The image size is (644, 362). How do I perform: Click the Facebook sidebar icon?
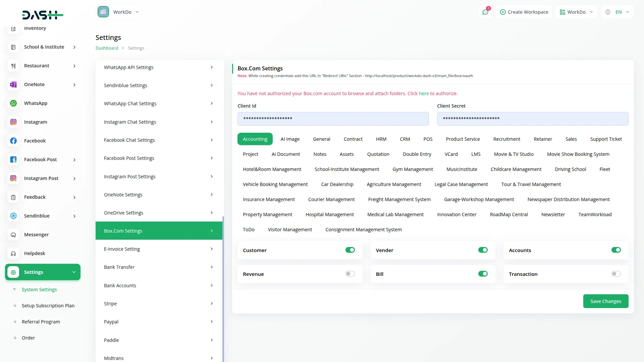pos(13,141)
